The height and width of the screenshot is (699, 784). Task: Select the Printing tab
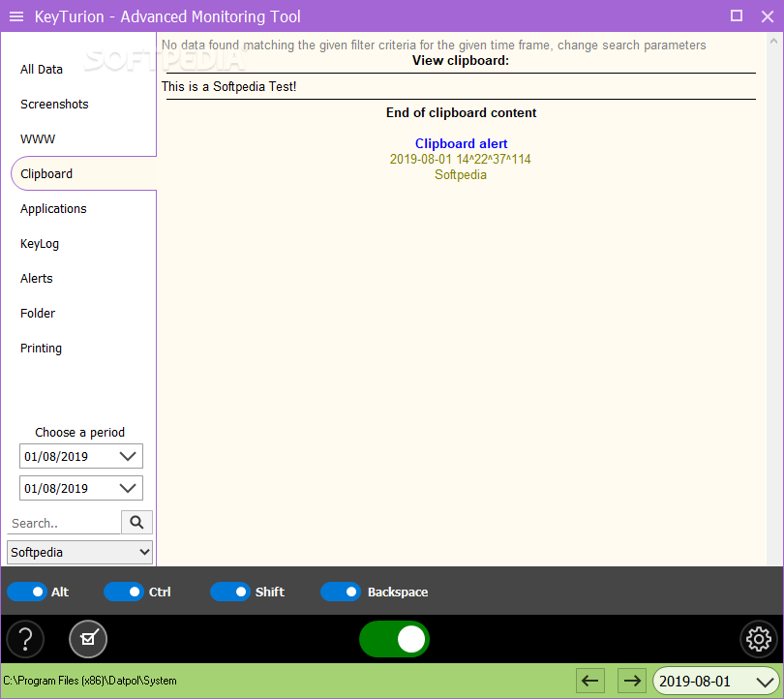(x=41, y=348)
